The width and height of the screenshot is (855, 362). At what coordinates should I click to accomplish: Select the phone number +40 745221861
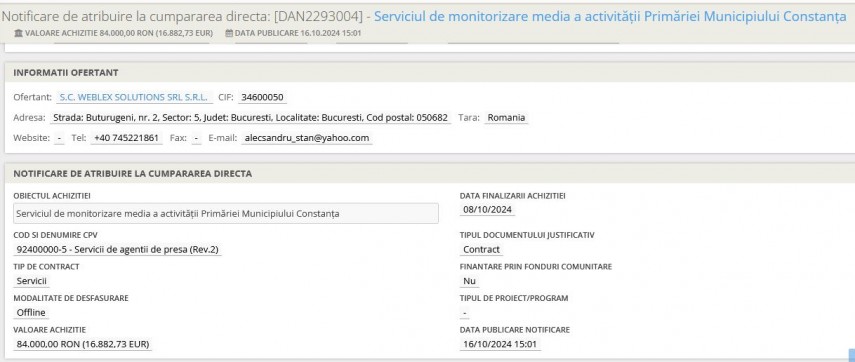click(x=126, y=138)
